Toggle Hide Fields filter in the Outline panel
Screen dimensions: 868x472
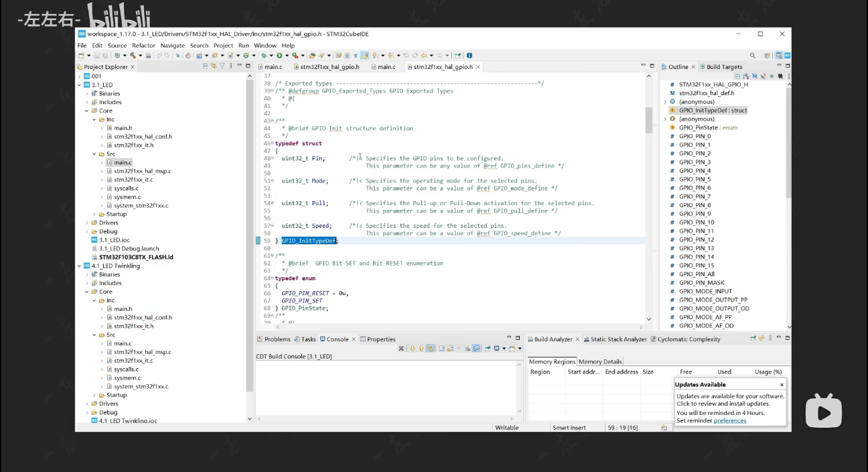pyautogui.click(x=755, y=76)
